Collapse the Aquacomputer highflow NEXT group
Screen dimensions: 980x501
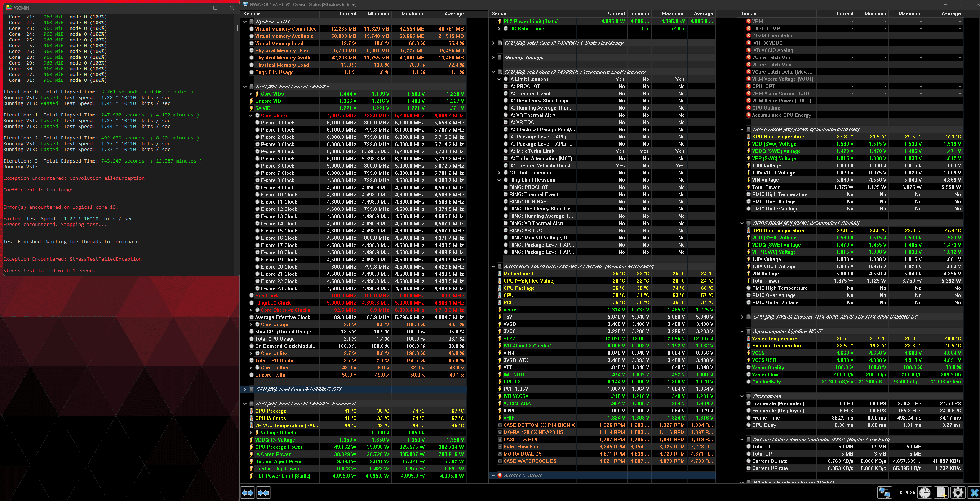click(x=742, y=331)
